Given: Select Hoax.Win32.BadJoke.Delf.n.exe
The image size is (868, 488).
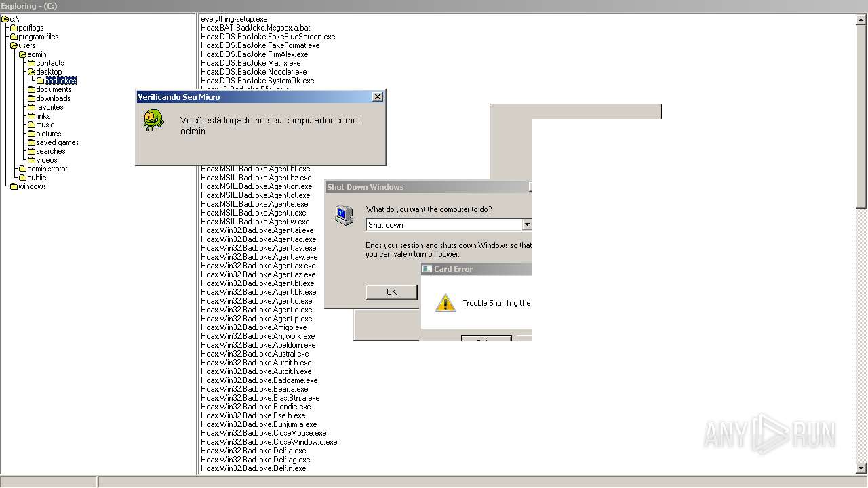Looking at the screenshot, I should click(254, 468).
